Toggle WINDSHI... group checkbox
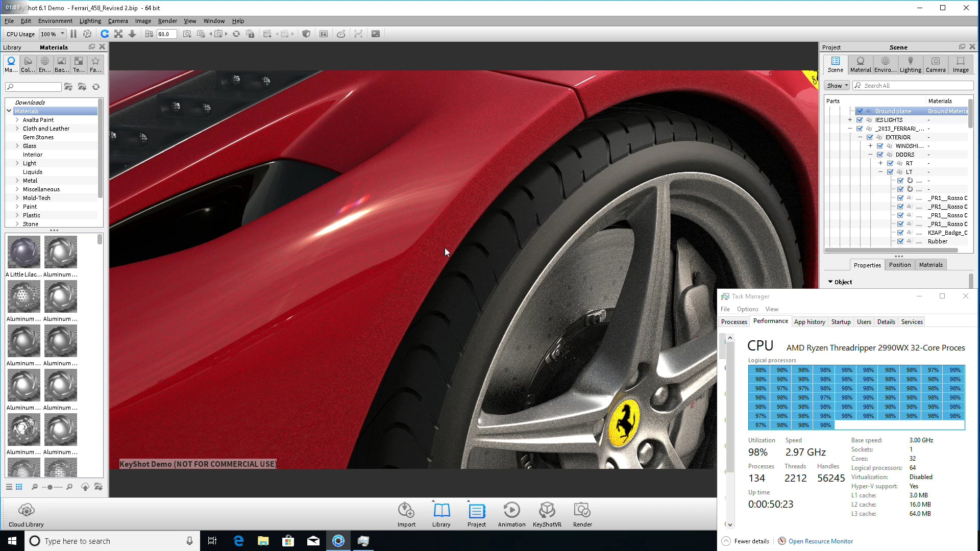The height and width of the screenshot is (551, 980). click(880, 146)
